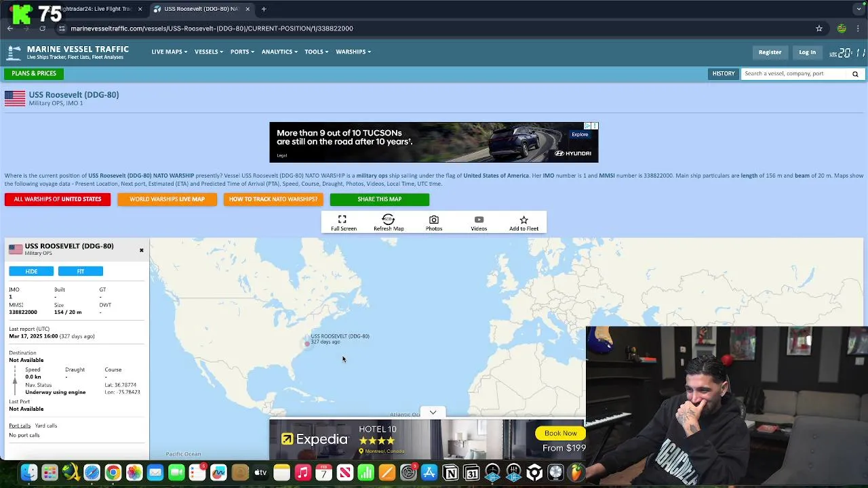Click the Chrome profile avatar
This screenshot has height=488, width=868.
click(x=842, y=28)
